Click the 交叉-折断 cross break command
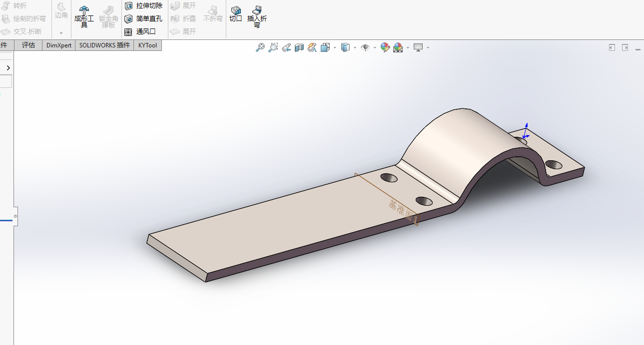 pos(21,31)
